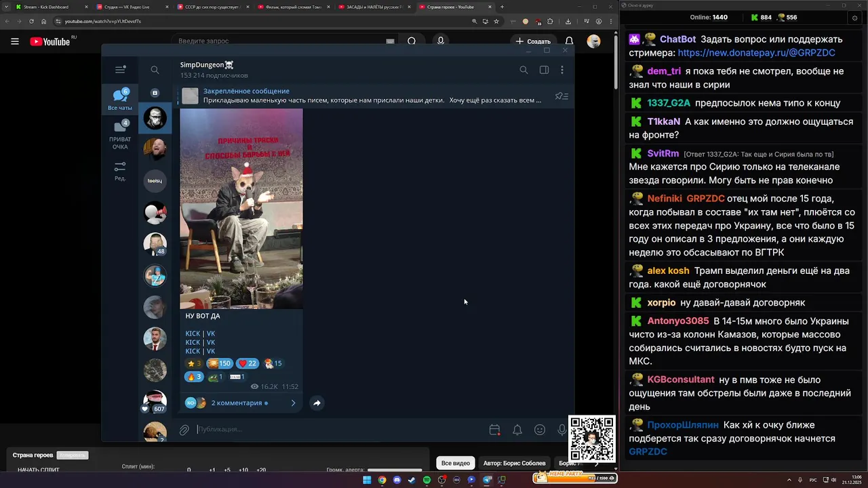Select the Все чаты folder
This screenshot has height=488, width=868.
[x=120, y=99]
